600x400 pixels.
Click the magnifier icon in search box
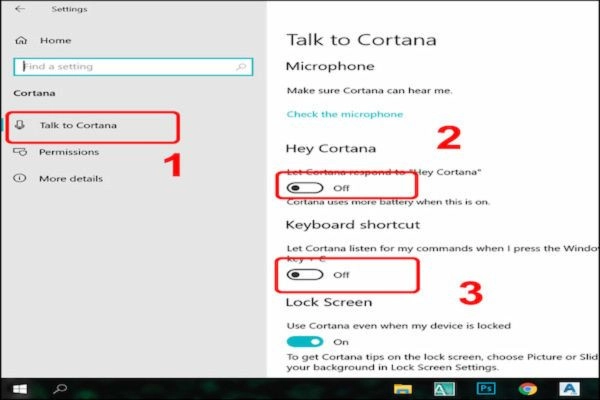click(240, 66)
